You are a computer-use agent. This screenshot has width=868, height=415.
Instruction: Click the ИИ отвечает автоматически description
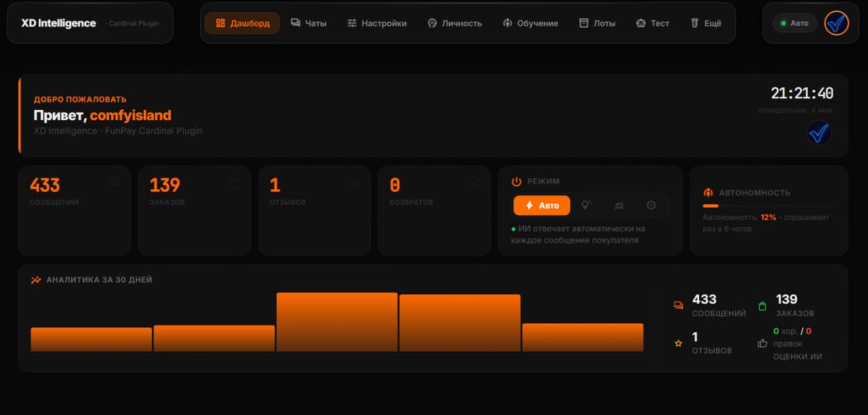578,234
